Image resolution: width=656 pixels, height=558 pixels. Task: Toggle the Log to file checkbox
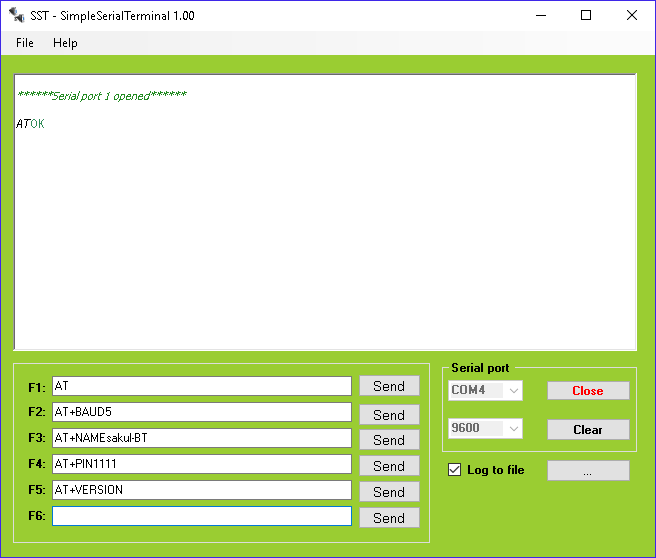[x=454, y=470]
